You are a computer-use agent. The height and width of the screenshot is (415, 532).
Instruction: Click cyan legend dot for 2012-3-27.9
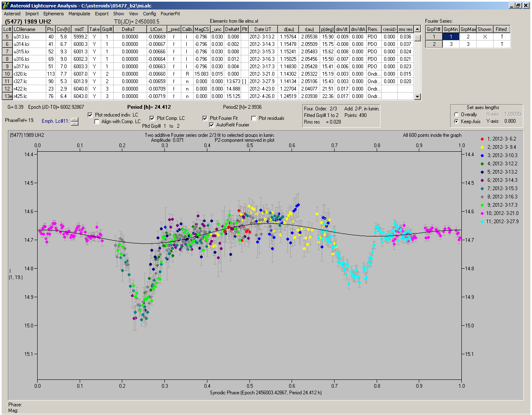[x=482, y=222]
